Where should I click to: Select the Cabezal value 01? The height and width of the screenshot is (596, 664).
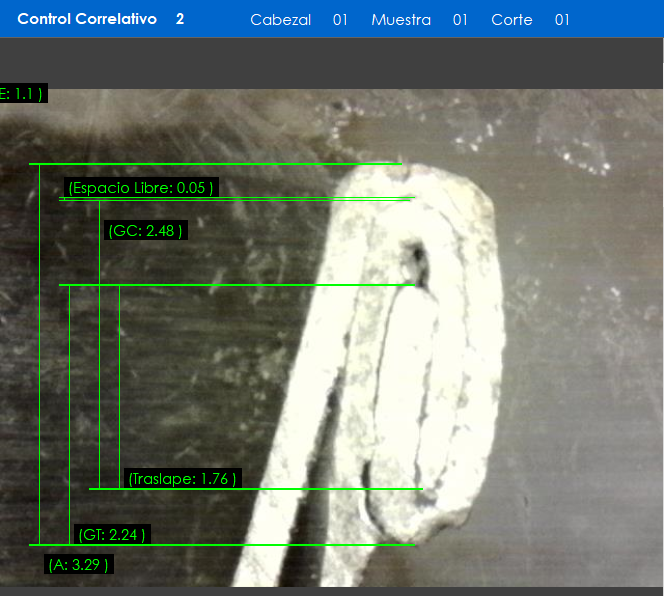click(x=340, y=20)
